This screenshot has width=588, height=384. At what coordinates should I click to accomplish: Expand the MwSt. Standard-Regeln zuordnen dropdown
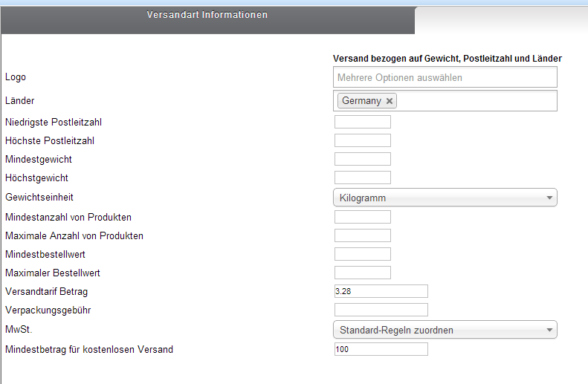click(x=445, y=330)
